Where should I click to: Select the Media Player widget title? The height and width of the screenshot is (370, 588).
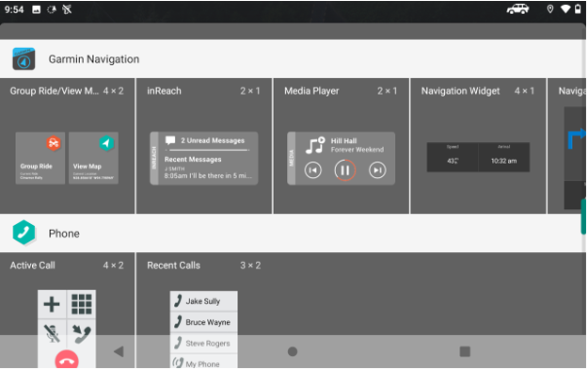(311, 91)
